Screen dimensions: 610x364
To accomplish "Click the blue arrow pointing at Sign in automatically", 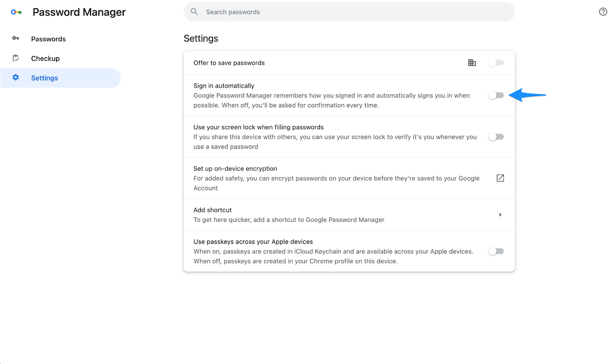I will [x=528, y=95].
